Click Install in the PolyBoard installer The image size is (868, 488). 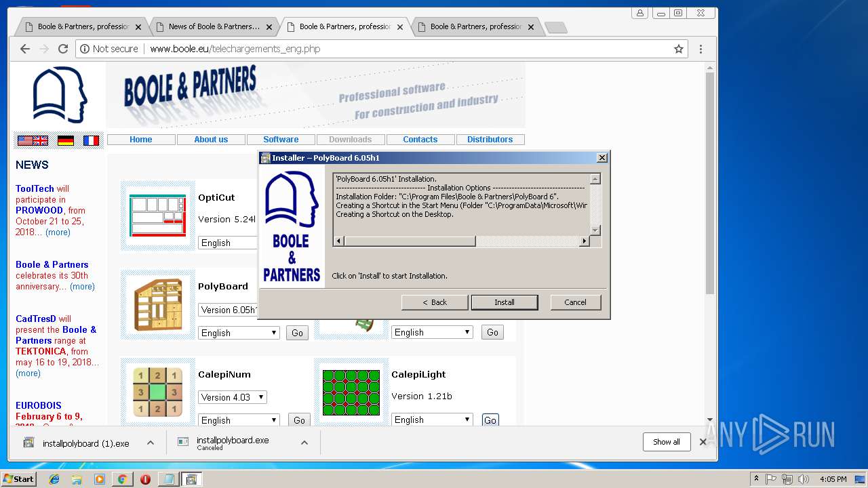point(505,302)
